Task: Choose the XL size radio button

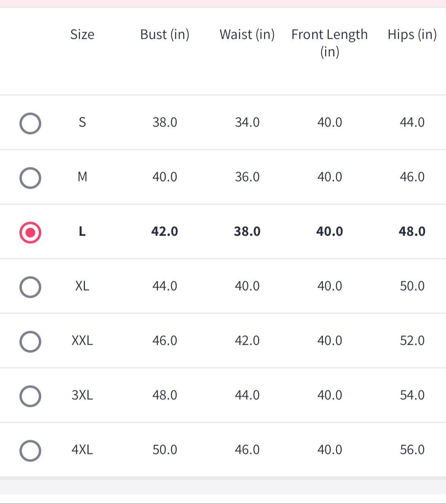Action: tap(30, 287)
